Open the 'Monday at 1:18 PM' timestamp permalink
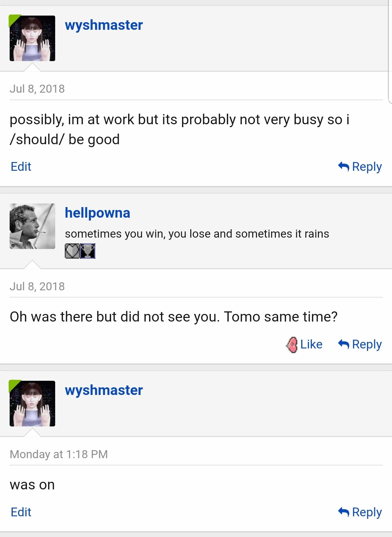 pyautogui.click(x=59, y=454)
